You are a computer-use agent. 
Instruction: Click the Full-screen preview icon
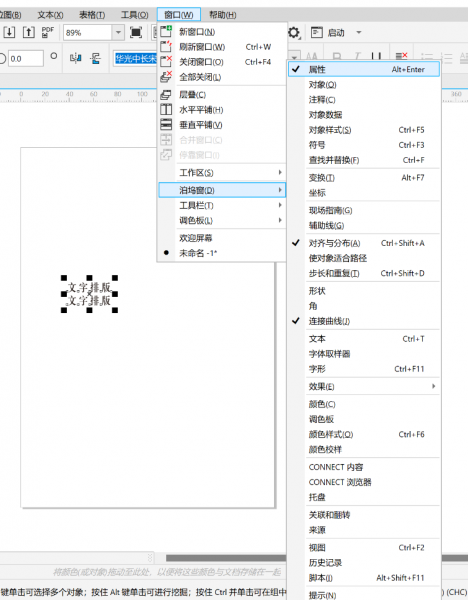[136, 33]
